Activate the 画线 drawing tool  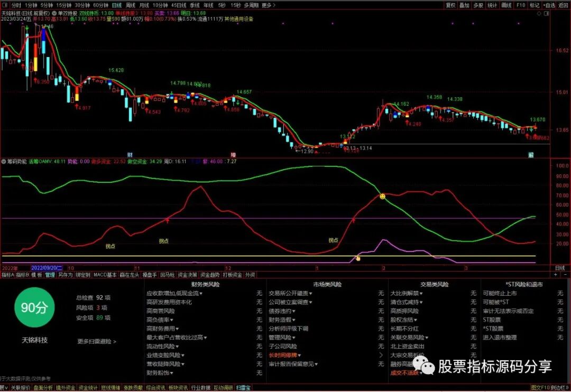click(x=506, y=5)
